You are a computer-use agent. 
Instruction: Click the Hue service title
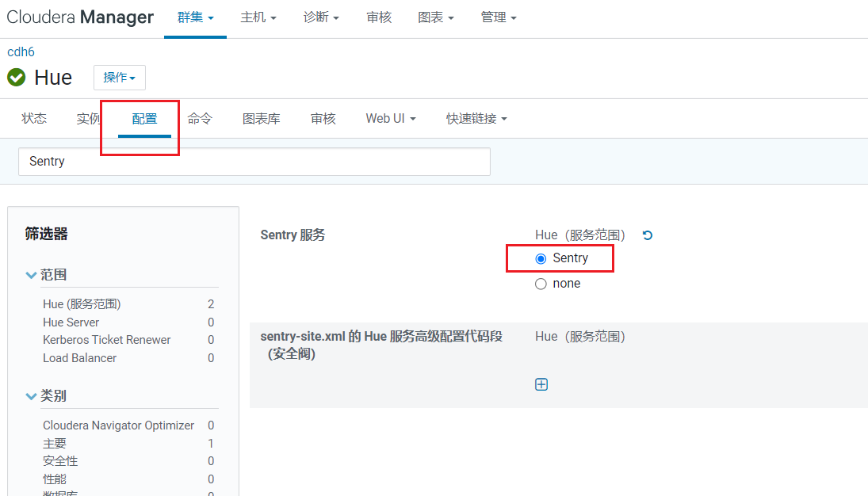tap(53, 78)
